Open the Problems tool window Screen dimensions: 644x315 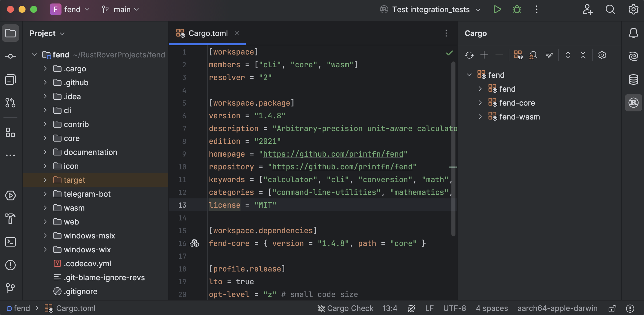tap(10, 265)
